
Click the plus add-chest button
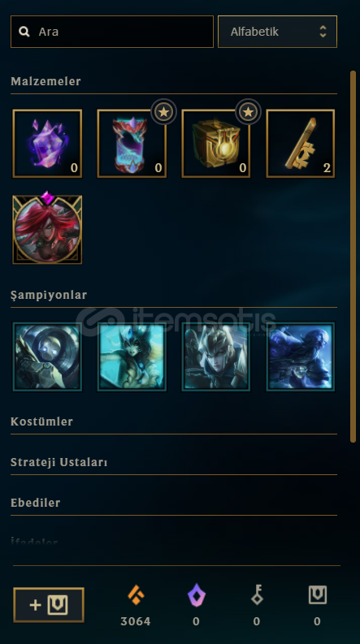tap(49, 605)
